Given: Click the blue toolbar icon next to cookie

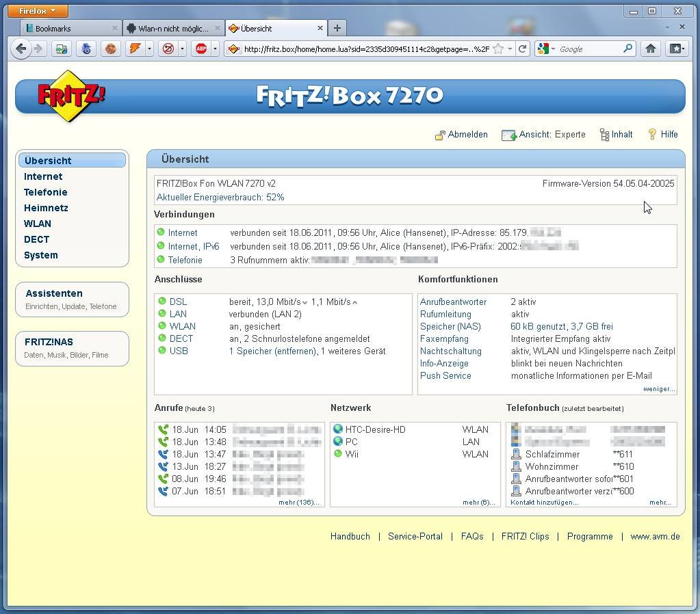Looking at the screenshot, I should pos(86,49).
